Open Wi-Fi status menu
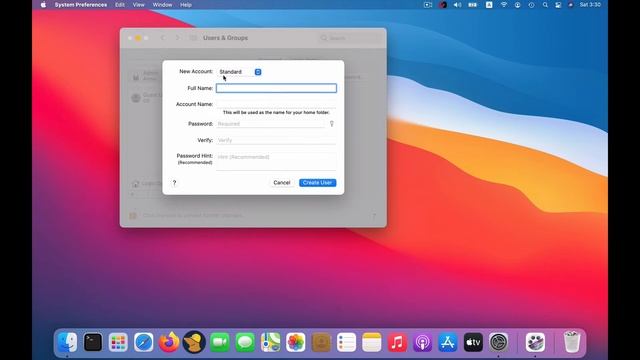640x360 pixels. (504, 5)
